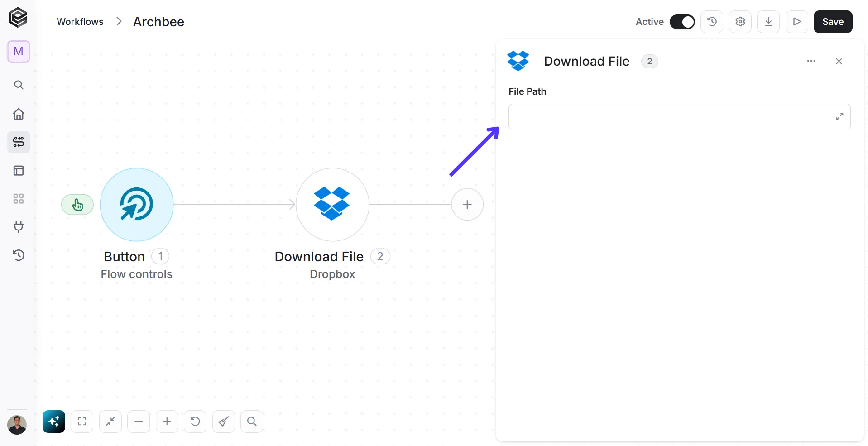Click the manual trigger hand icon
868x446 pixels.
click(77, 205)
